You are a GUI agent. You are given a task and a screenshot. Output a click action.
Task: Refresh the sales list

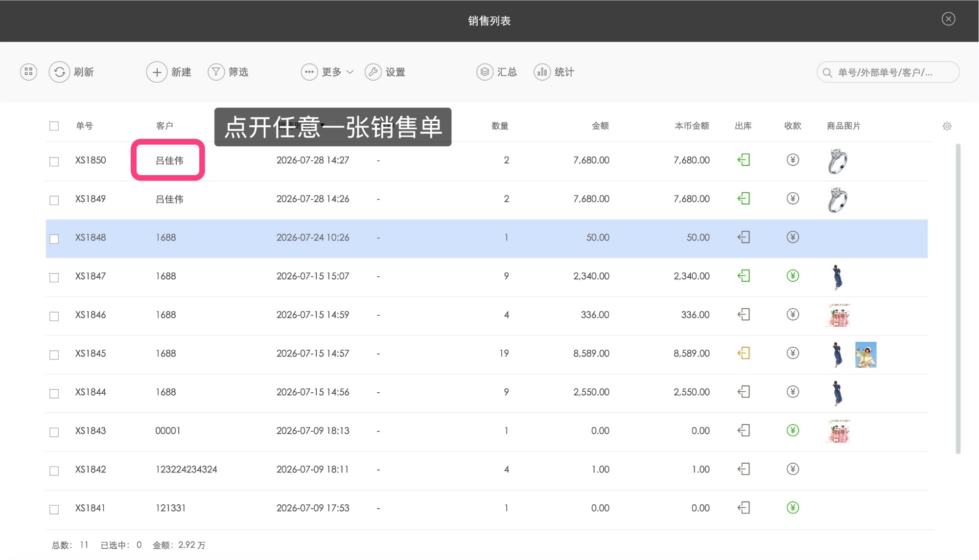[71, 72]
